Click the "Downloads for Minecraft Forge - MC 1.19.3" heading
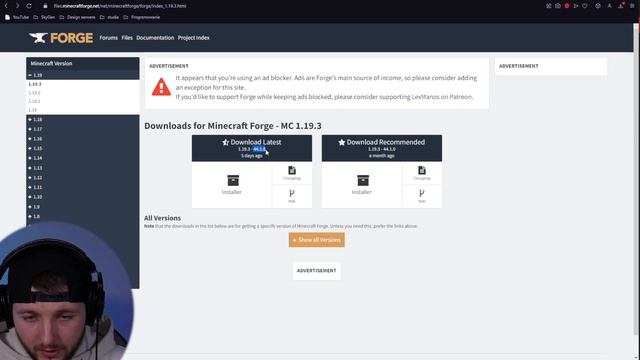The image size is (640, 360). pos(233,126)
